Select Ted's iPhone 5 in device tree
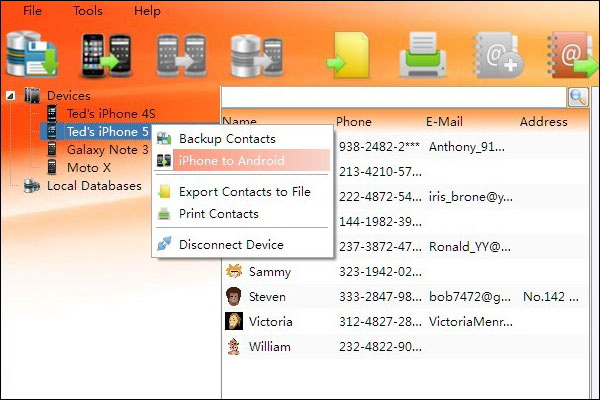Viewport: 600px width, 400px height. pyautogui.click(x=108, y=131)
